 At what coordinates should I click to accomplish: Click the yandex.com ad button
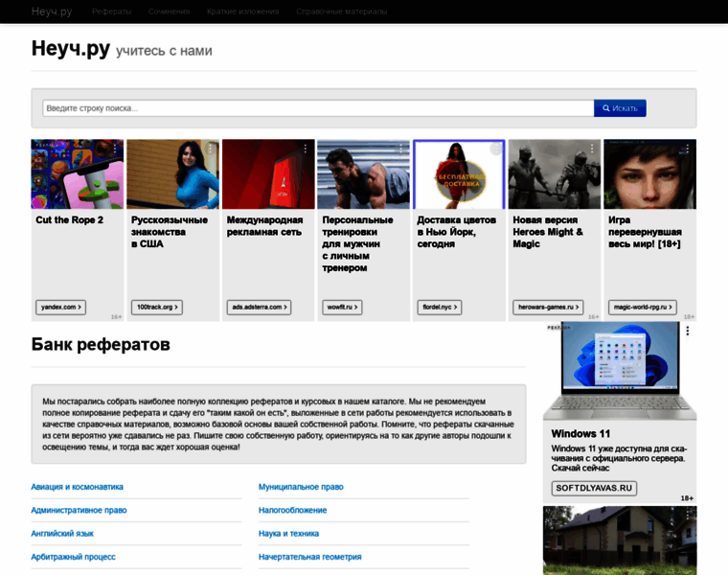pos(60,307)
